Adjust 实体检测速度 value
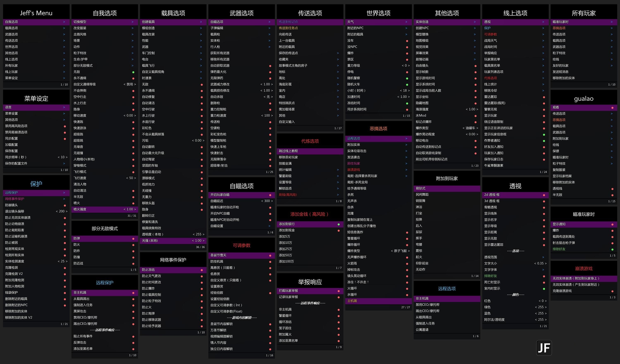The image size is (620, 364). coord(62,262)
